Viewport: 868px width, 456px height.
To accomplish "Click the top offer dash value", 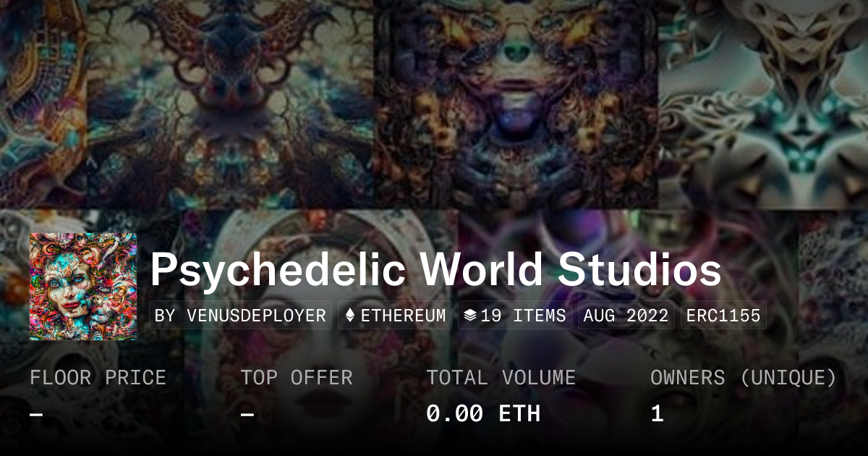I will (247, 414).
